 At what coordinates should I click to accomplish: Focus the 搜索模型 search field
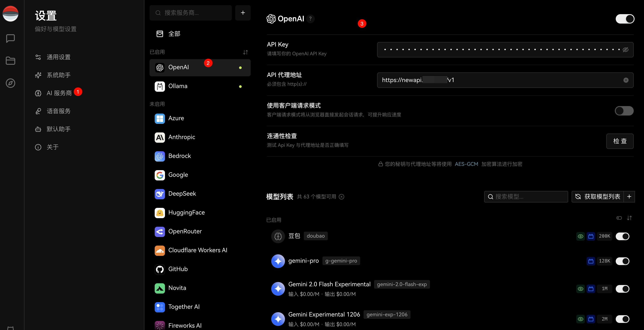[526, 197]
